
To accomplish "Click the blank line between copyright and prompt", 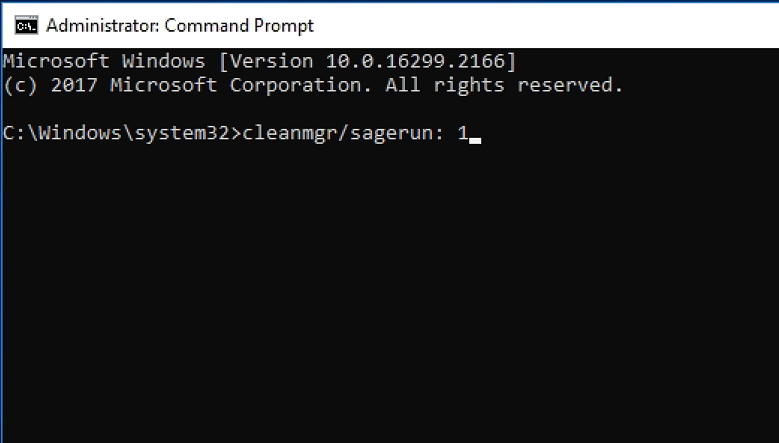I will click(300, 109).
